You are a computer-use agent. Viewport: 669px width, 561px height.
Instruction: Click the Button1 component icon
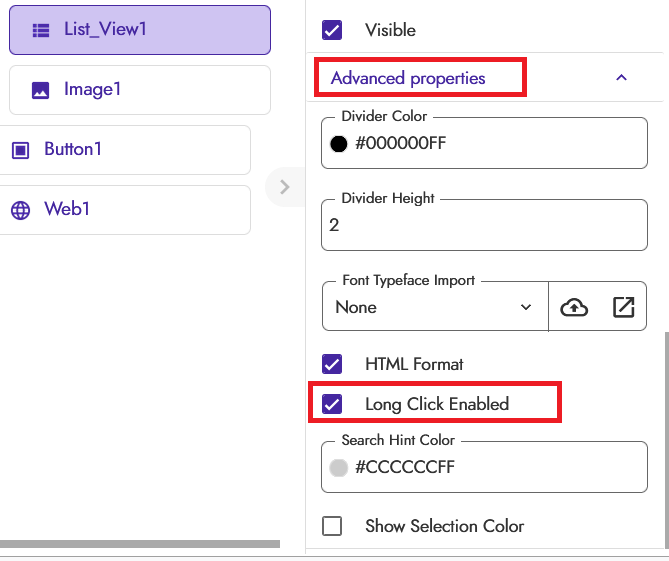pyautogui.click(x=20, y=150)
